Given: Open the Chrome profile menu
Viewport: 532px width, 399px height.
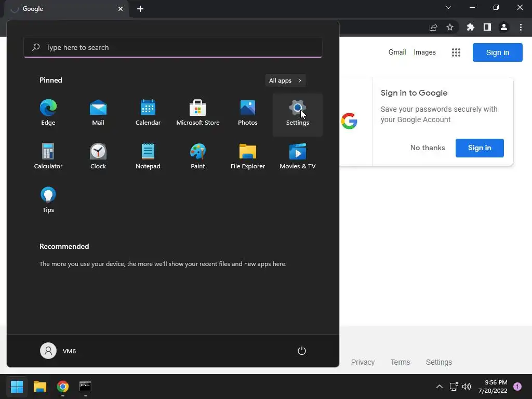Looking at the screenshot, I should [x=504, y=27].
